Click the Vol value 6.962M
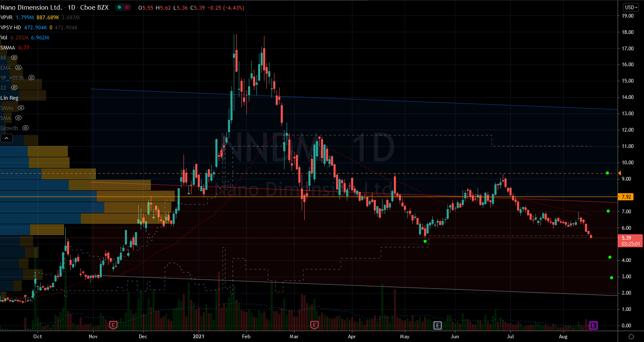 pos(40,38)
